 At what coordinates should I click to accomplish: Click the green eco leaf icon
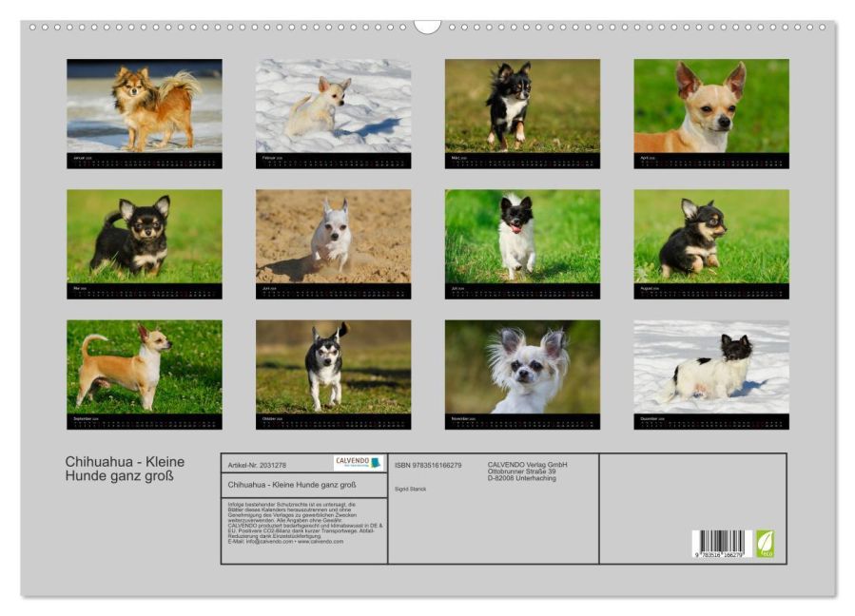pos(765,544)
